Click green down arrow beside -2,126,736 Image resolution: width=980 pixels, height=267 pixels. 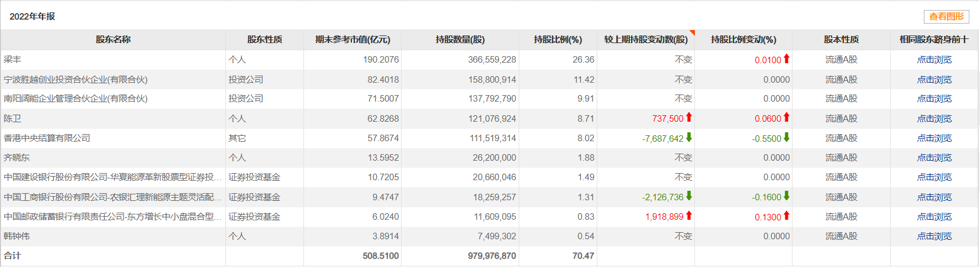point(689,196)
